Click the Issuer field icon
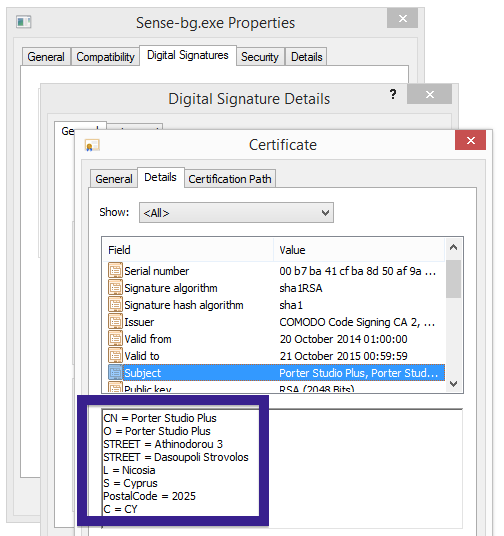Image resolution: width=504 pixels, height=536 pixels. 115,322
